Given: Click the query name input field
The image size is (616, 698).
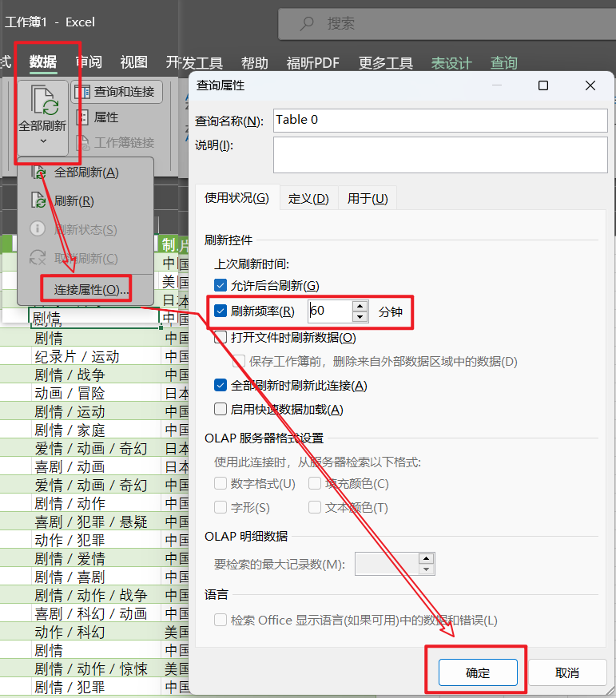Looking at the screenshot, I should tap(439, 120).
